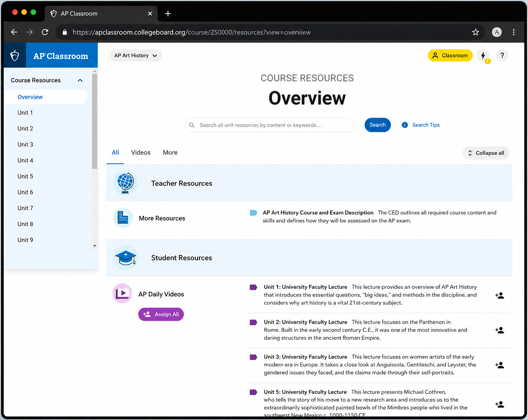Open Unit 3 in the sidebar
Image resolution: width=528 pixels, height=420 pixels.
pyautogui.click(x=25, y=145)
